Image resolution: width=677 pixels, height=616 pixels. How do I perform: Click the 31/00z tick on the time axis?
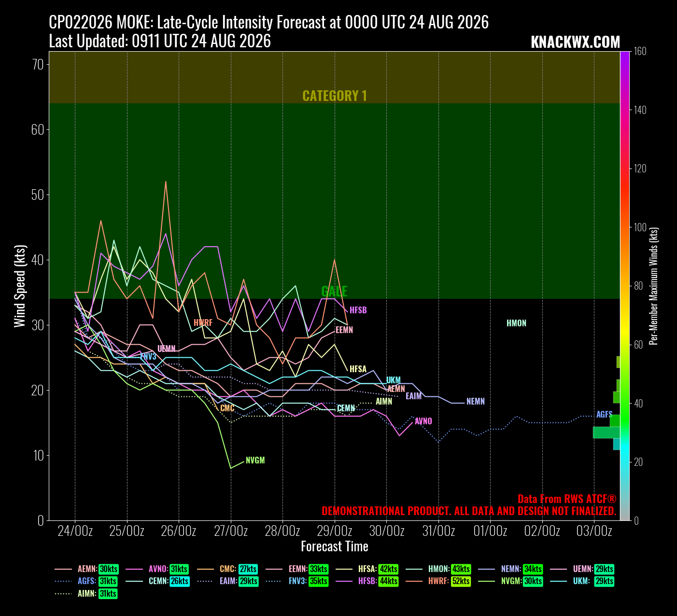(x=438, y=532)
